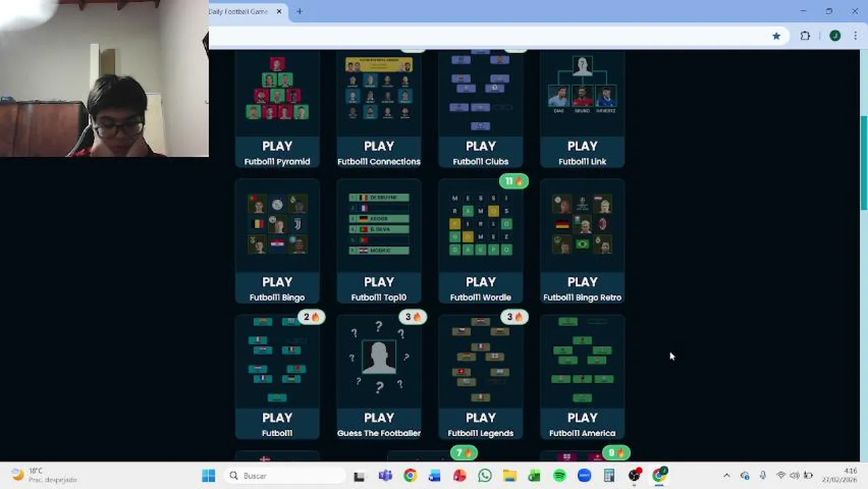The width and height of the screenshot is (868, 489).
Task: Open Calculator from the taskbar
Action: (609, 475)
